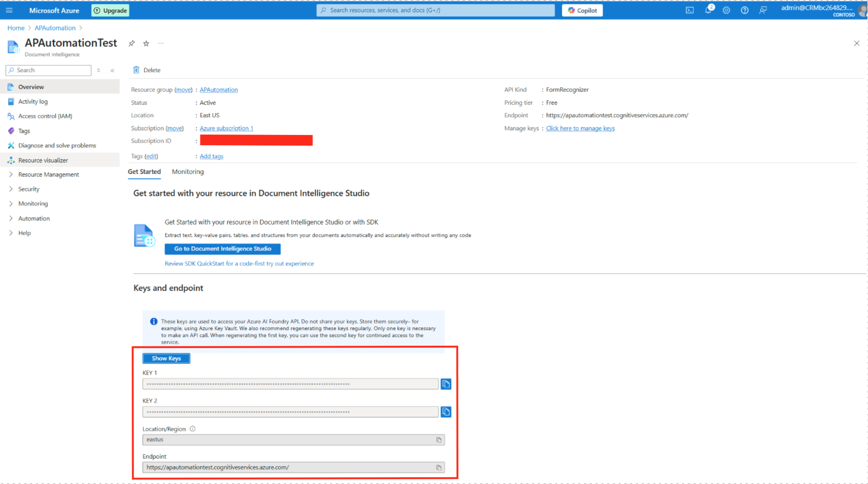Open portal settings gear
868x484 pixels.
726,10
